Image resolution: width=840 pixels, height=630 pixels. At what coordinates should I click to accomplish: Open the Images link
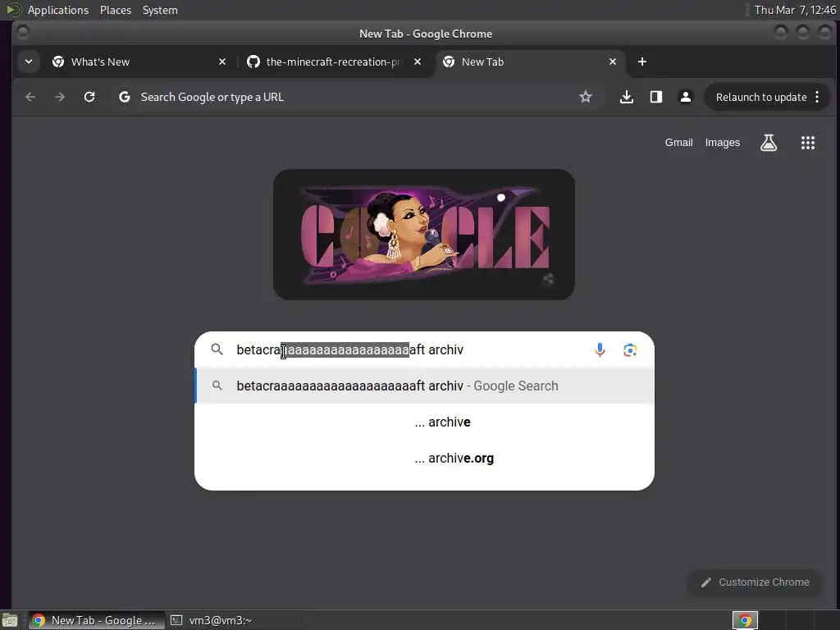tap(722, 143)
